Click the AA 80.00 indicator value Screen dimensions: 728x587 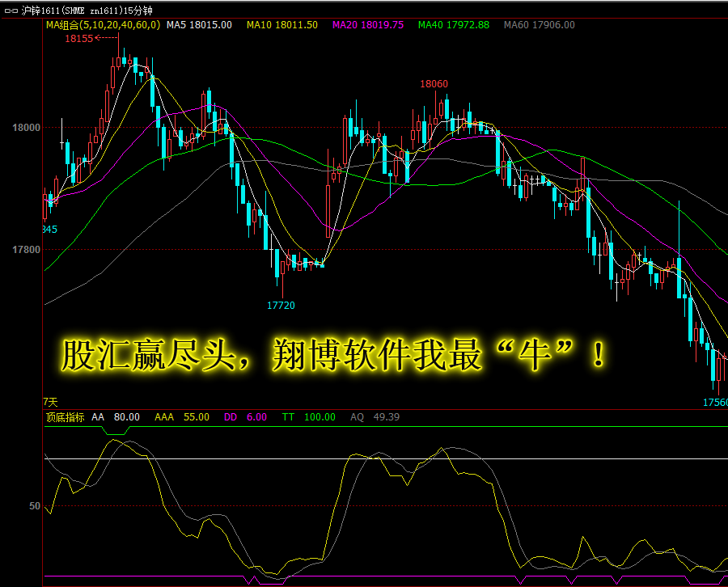pyautogui.click(x=116, y=417)
